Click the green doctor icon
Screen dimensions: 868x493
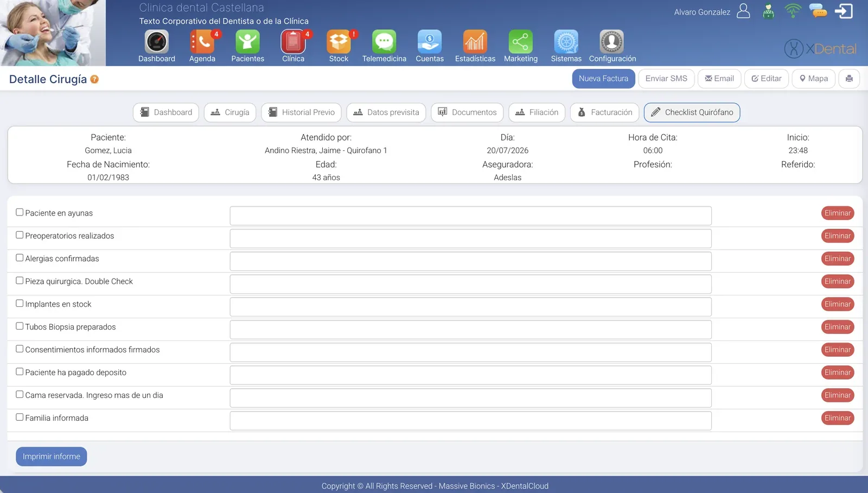point(768,11)
